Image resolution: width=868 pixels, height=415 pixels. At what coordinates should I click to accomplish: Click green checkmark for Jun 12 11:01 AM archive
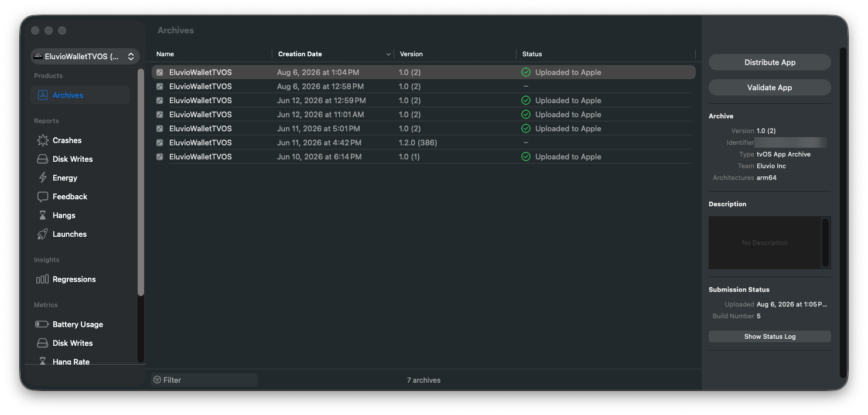pyautogui.click(x=526, y=114)
